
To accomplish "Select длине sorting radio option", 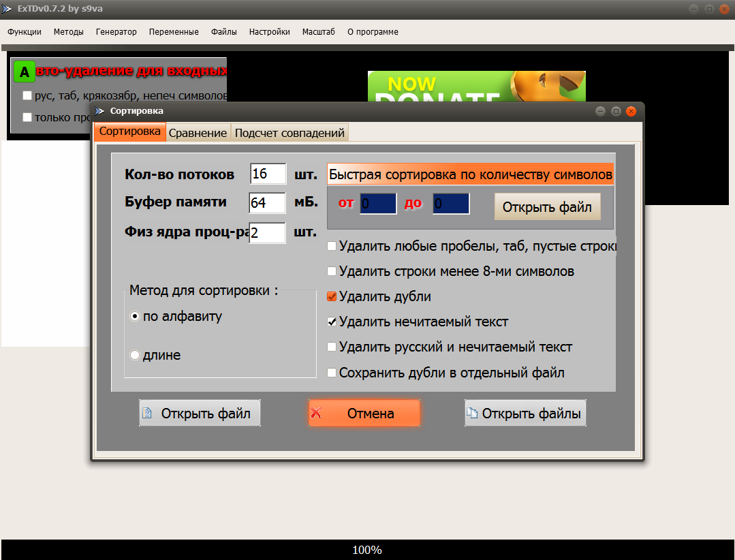I will [135, 355].
